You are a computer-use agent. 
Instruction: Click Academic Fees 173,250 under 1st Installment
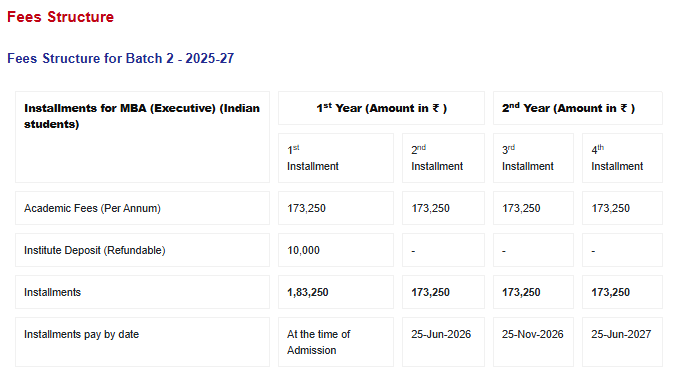[306, 208]
